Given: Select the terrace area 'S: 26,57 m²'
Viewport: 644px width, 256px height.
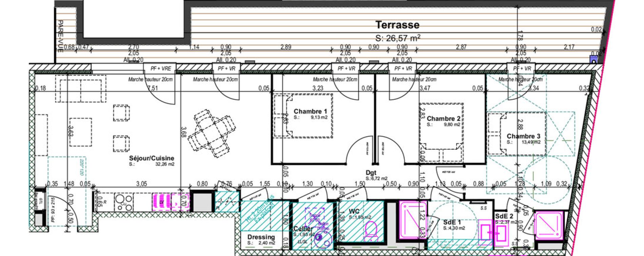Looking at the screenshot, I should pyautogui.click(x=398, y=38).
